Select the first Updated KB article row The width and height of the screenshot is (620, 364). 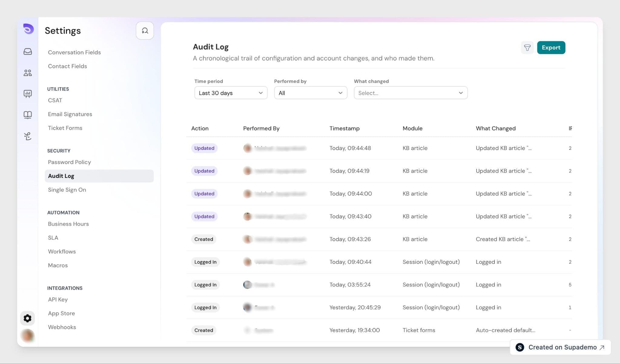(379, 148)
